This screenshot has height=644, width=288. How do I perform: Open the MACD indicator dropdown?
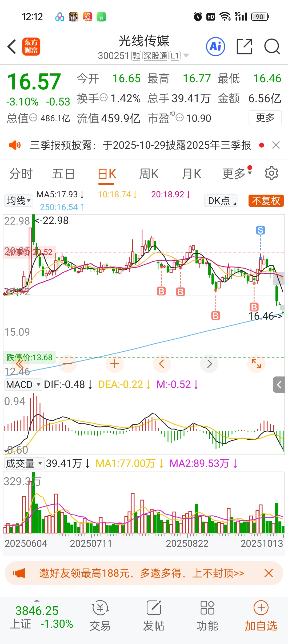tap(23, 384)
